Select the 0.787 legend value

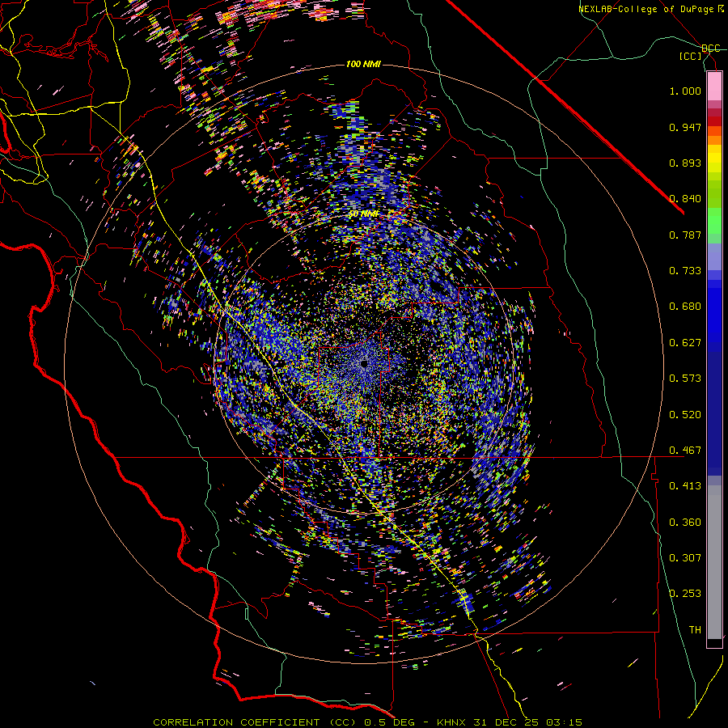coord(685,235)
